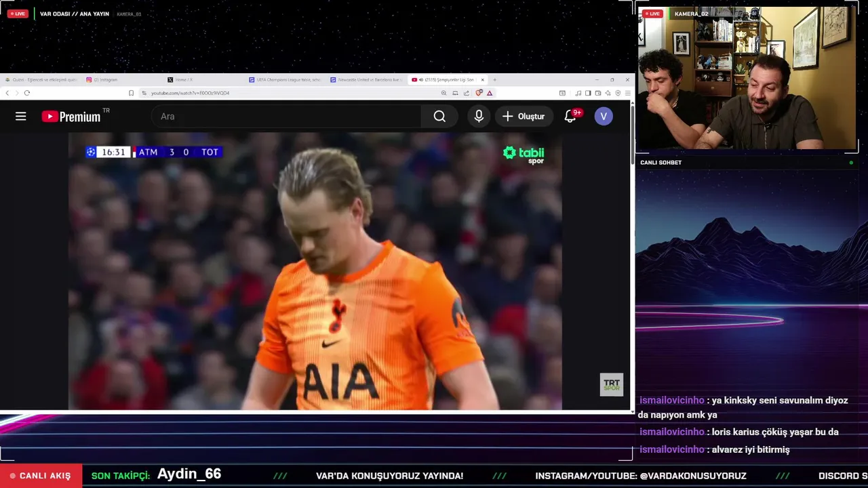
Task: Open the browser main hamburger menu
Action: pos(628,93)
